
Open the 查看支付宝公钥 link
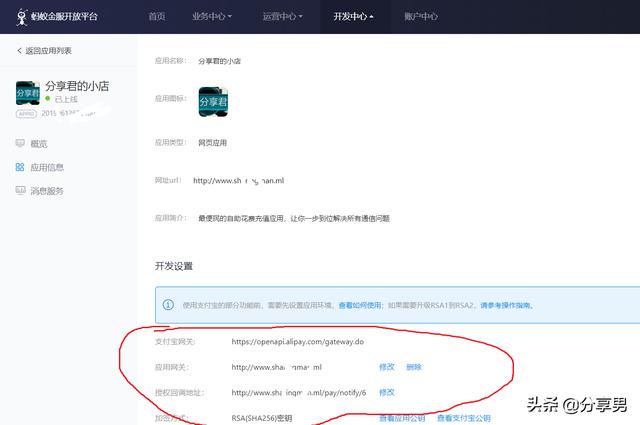click(464, 418)
